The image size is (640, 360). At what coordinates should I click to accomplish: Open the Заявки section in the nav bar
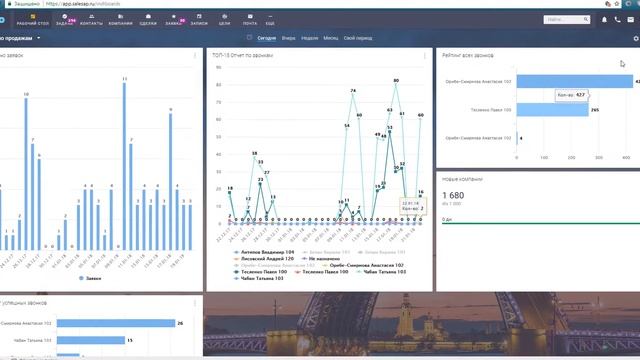[x=174, y=20]
